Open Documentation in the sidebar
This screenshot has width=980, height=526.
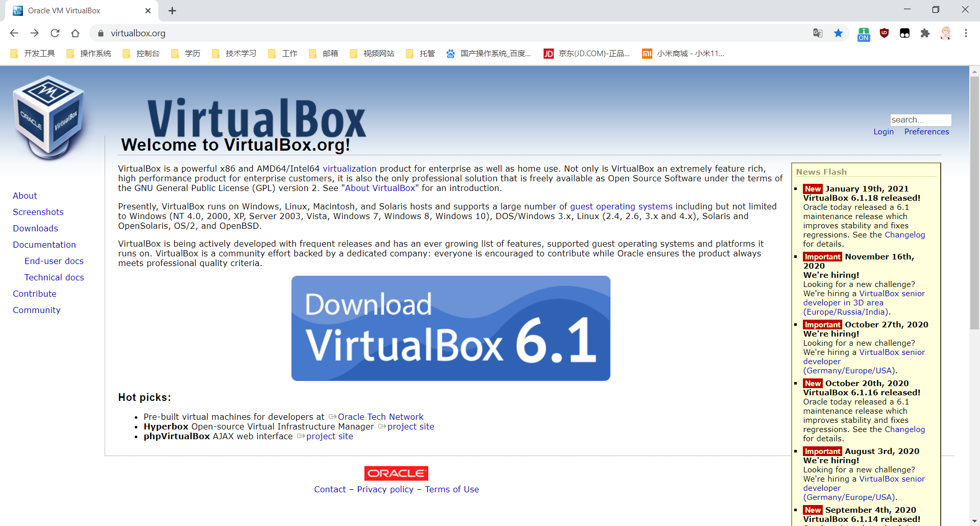44,245
